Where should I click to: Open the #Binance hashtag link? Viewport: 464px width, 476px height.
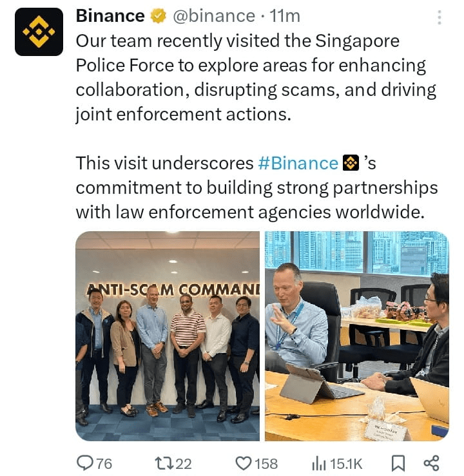tap(298, 164)
